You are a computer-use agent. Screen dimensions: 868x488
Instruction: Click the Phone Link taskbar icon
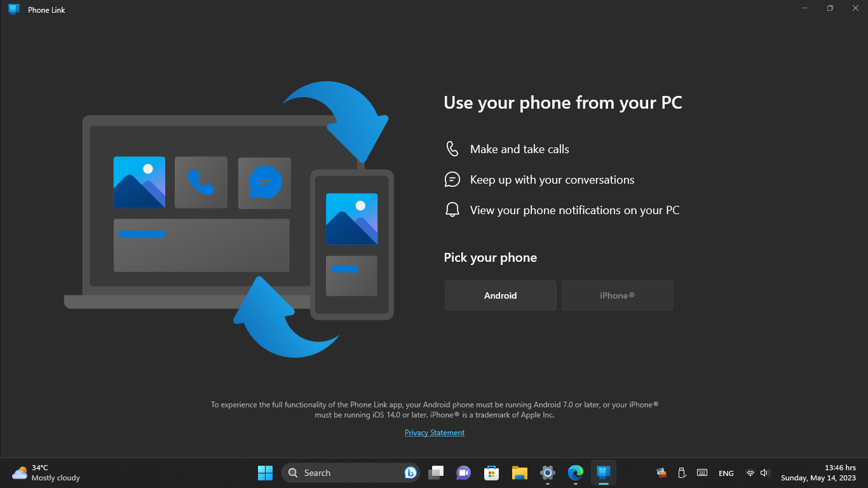point(604,473)
